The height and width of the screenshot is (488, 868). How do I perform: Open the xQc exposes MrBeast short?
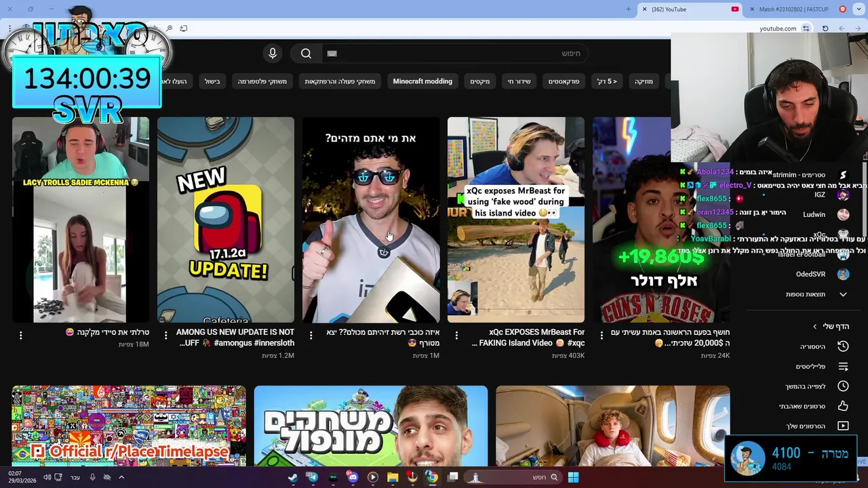pyautogui.click(x=516, y=220)
